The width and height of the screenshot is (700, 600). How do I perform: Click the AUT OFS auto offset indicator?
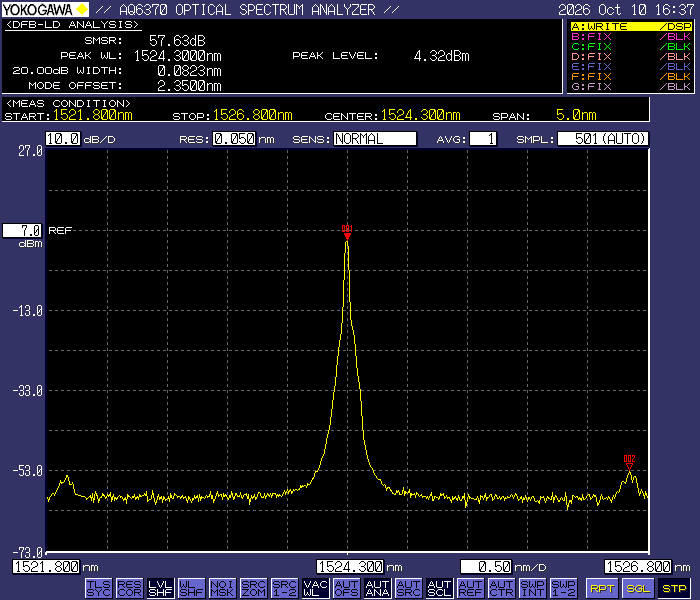(346, 588)
